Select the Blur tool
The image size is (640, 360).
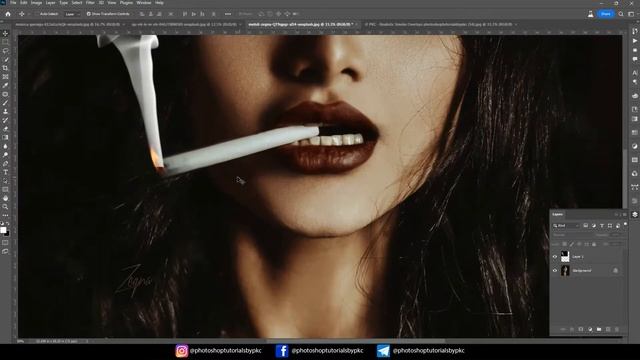point(5,146)
